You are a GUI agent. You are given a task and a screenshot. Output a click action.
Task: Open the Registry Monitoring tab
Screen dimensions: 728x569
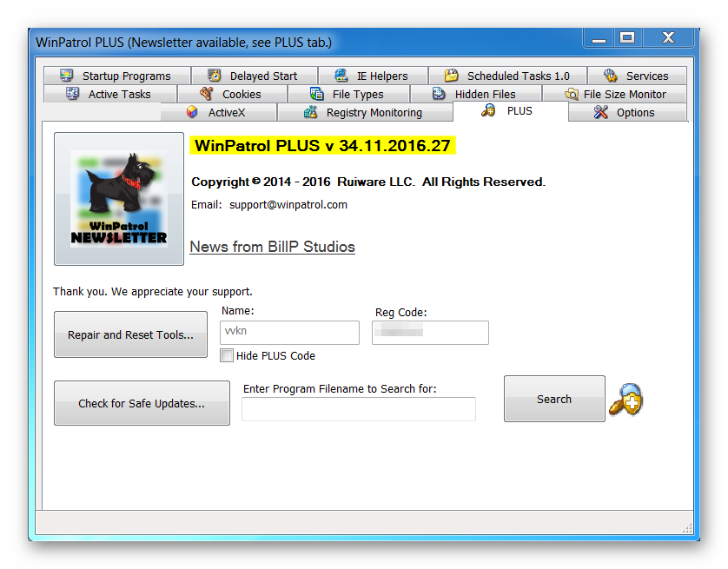point(365,112)
